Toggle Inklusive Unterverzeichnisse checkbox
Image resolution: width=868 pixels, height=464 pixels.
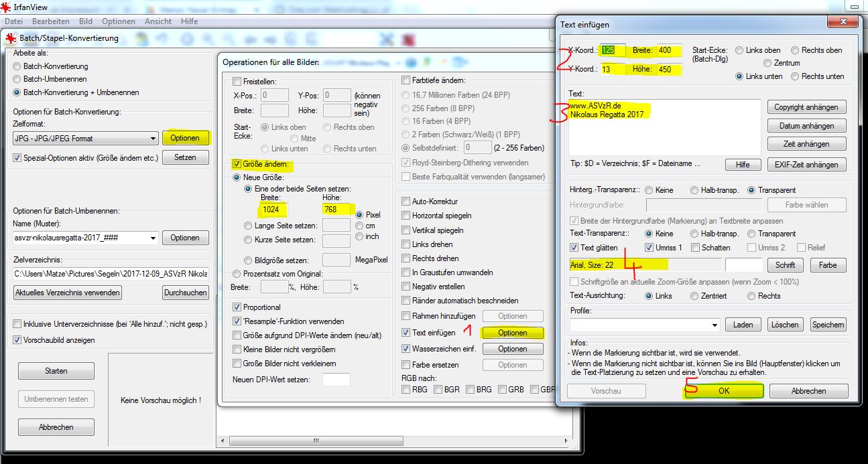[17, 324]
